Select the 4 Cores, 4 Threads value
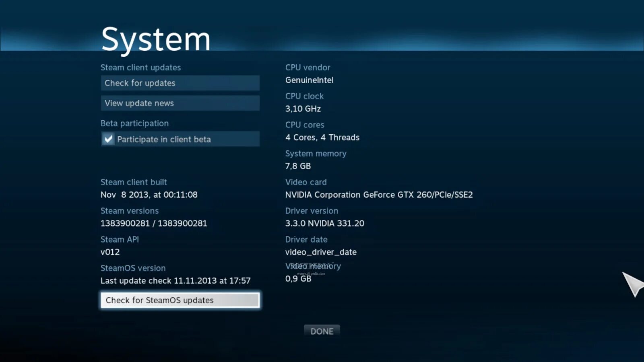This screenshot has width=644, height=362. point(322,137)
